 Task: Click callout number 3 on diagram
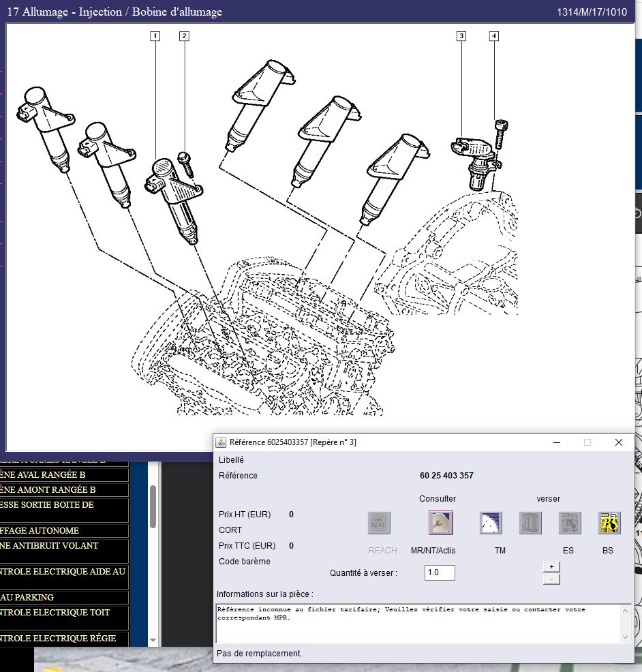click(461, 35)
